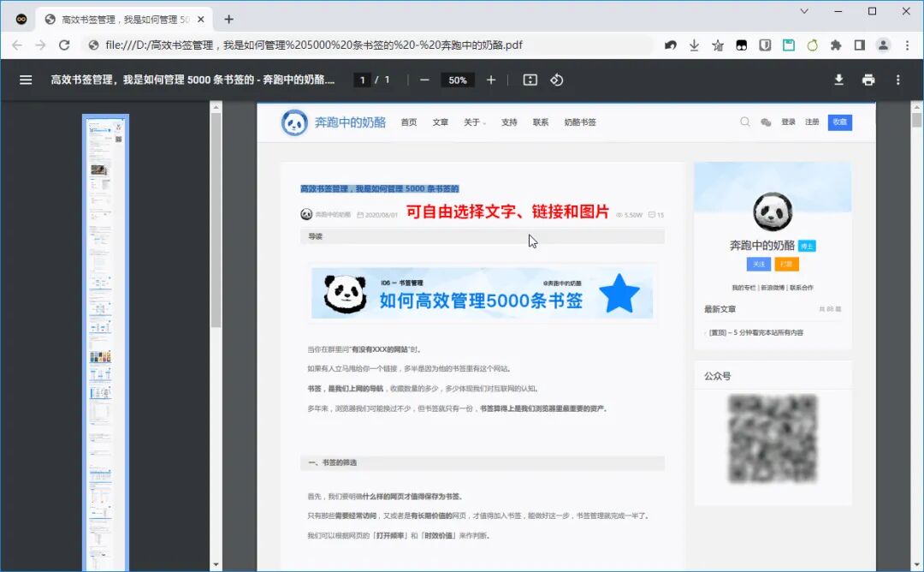Open the browser profile avatar

point(883,45)
